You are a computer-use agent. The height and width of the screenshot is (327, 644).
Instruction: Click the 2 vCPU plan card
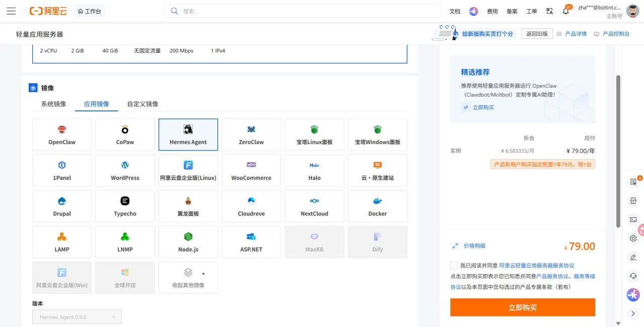pyautogui.click(x=220, y=53)
